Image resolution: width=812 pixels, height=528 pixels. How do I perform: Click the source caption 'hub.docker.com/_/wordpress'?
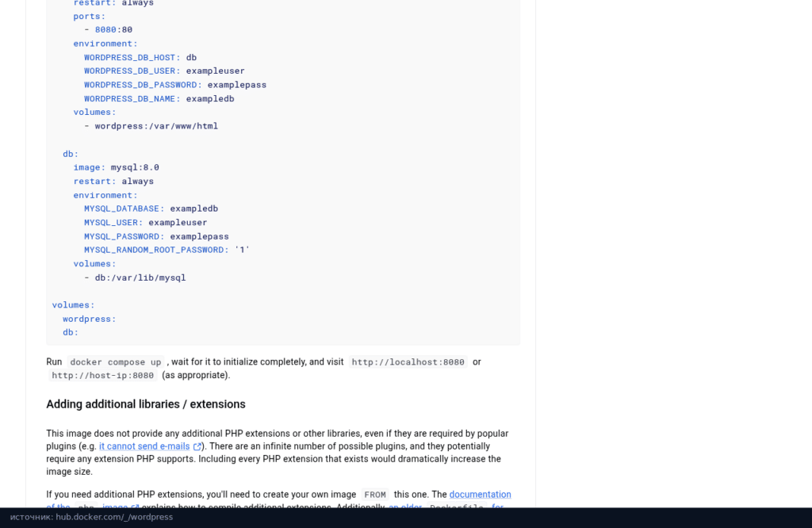click(114, 517)
